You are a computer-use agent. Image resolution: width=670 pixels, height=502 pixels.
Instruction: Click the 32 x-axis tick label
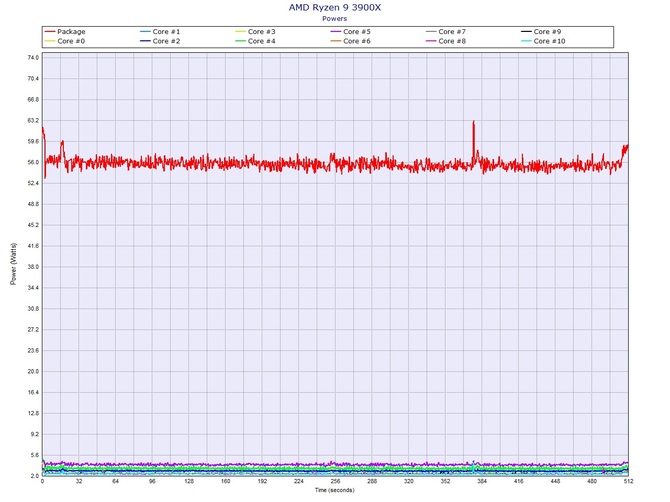(79, 481)
